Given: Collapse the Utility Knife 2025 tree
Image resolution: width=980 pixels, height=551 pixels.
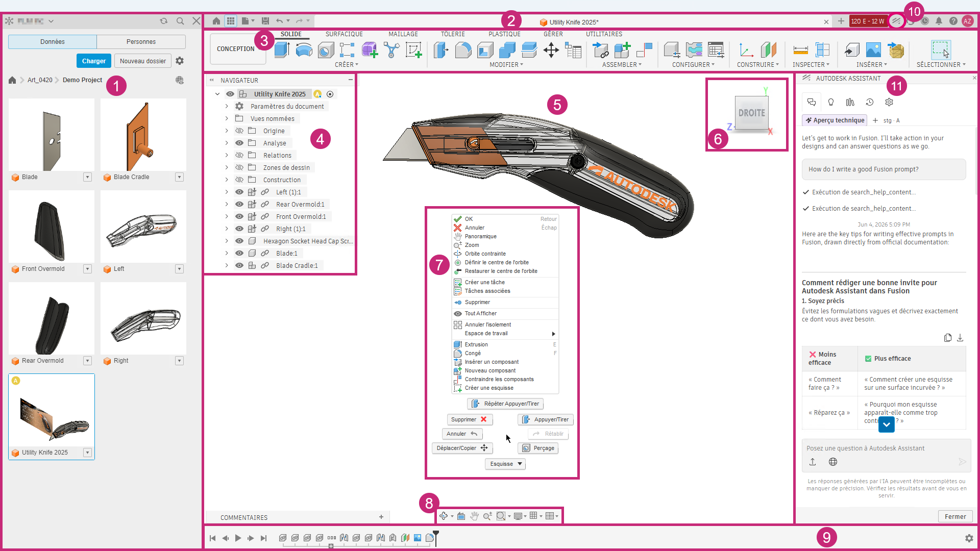Looking at the screenshot, I should tap(217, 94).
